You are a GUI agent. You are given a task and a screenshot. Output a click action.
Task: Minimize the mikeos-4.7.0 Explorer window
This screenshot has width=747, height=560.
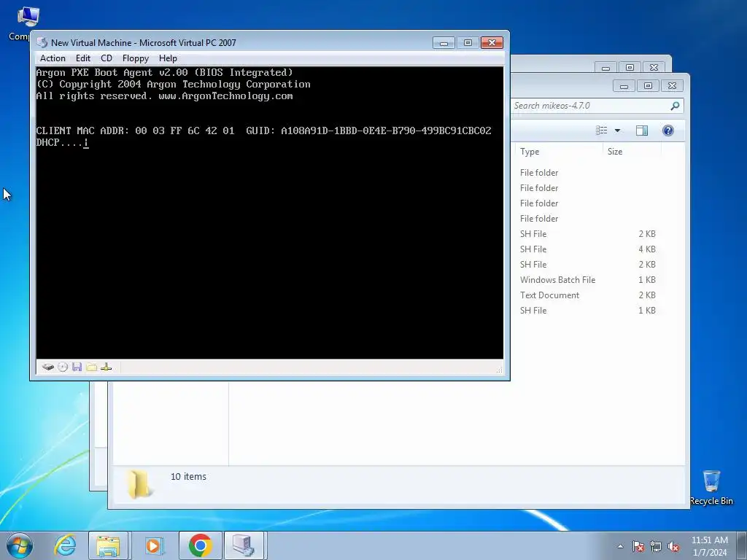624,86
